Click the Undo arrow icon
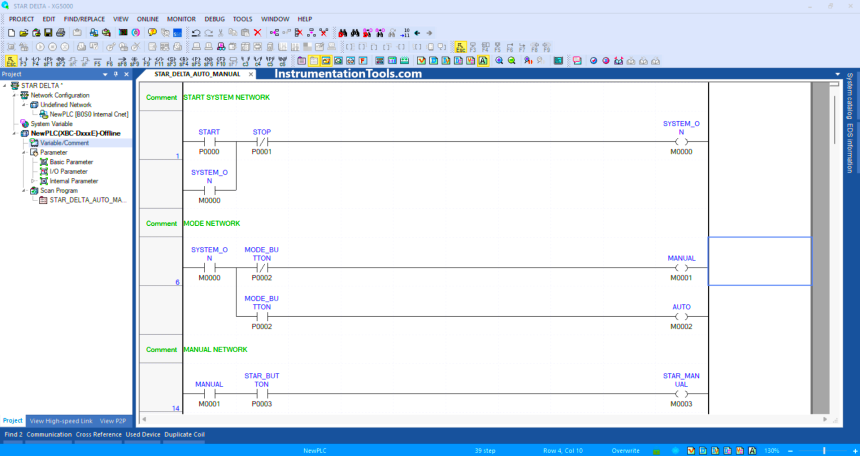 click(x=196, y=33)
